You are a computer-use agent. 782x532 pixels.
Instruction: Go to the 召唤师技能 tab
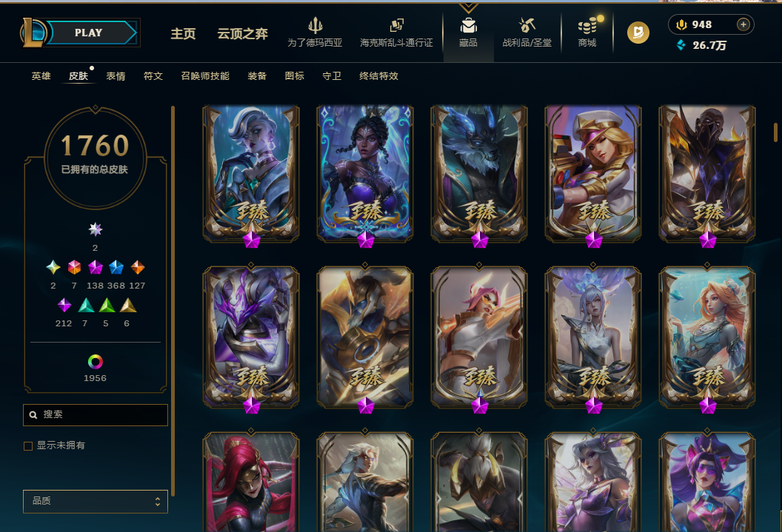click(205, 75)
